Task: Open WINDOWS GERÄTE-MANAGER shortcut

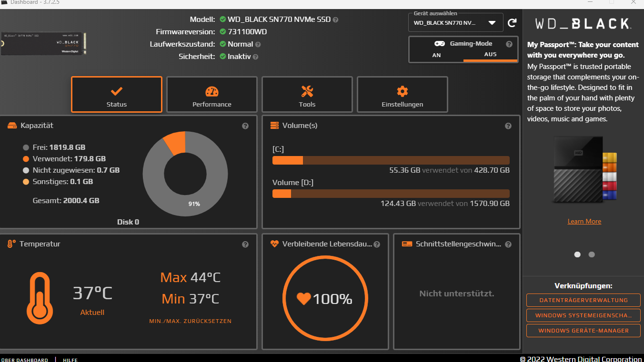Action: point(584,331)
